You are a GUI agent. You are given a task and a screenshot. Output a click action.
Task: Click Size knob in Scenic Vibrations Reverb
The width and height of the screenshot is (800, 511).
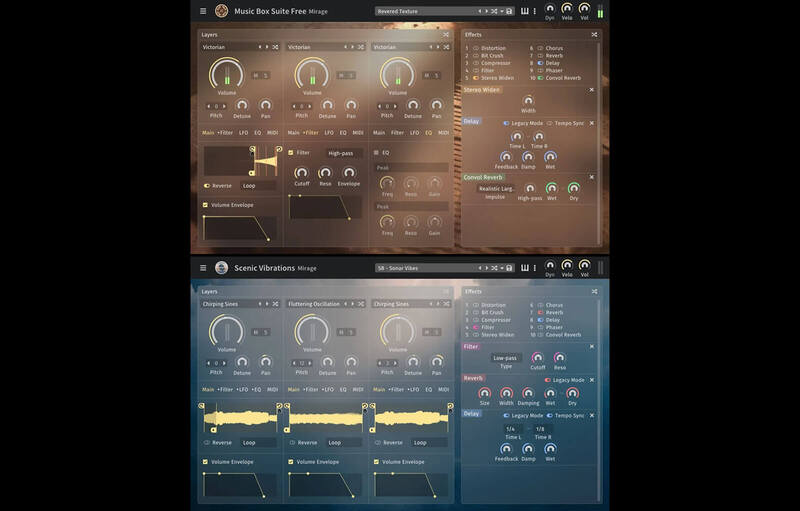tap(484, 393)
